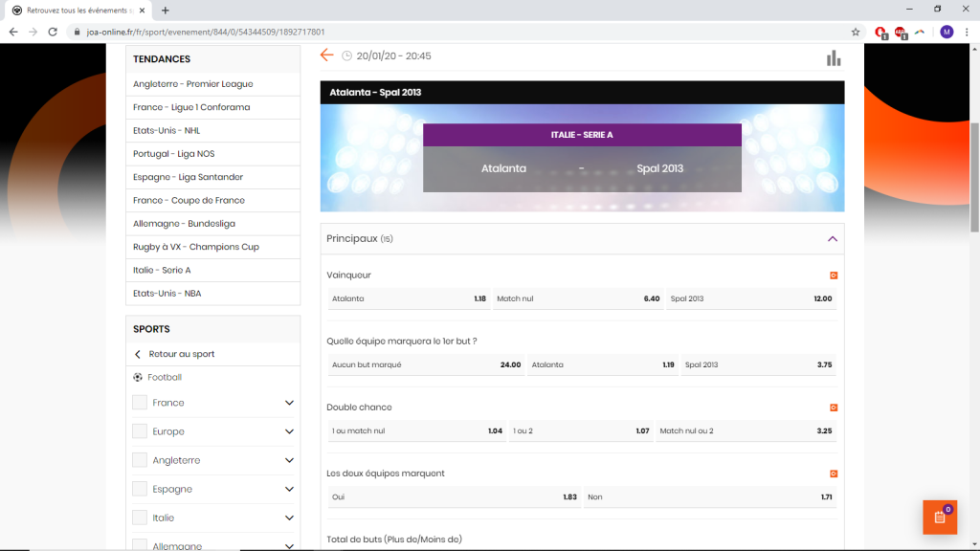980x551 pixels.
Task: Tick the Europe checkbox
Action: 140,431
